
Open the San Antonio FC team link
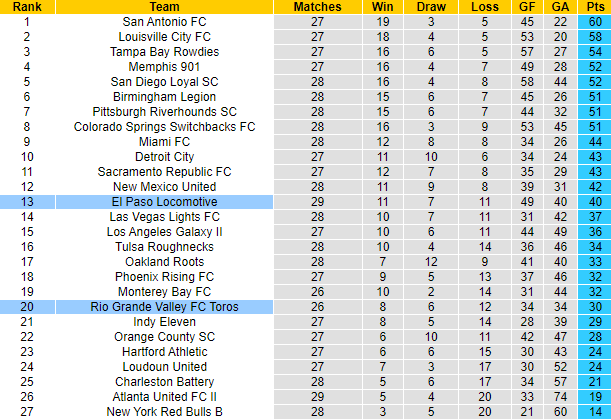[164, 21]
